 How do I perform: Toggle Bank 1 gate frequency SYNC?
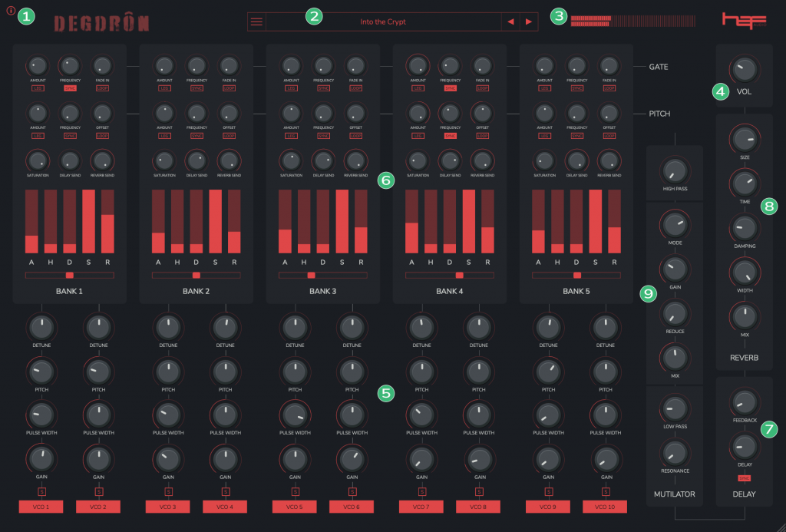point(70,88)
